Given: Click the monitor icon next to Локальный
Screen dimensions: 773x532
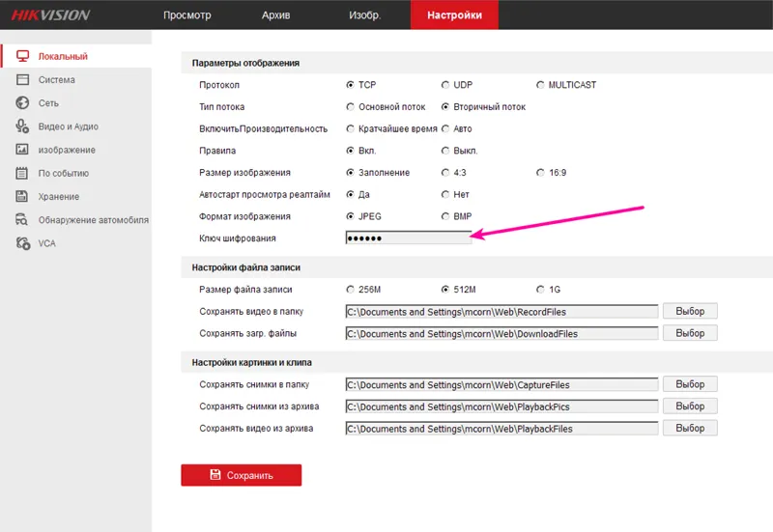Looking at the screenshot, I should click(x=22, y=57).
